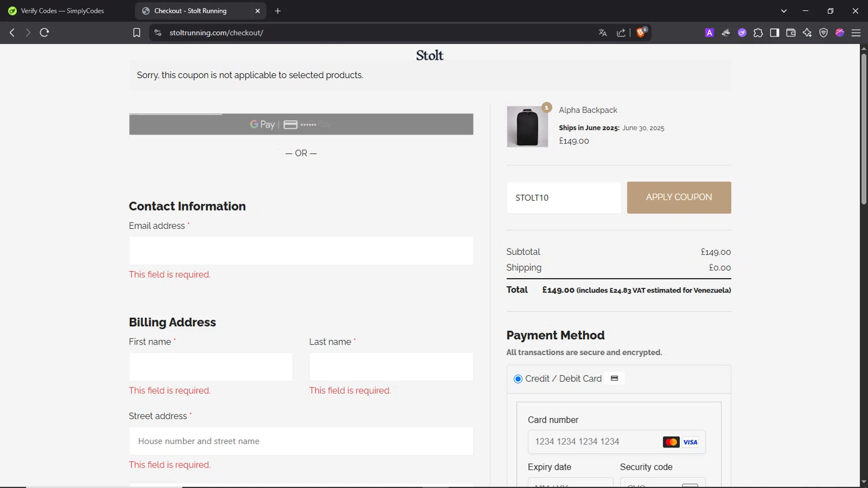Reload the checkout page
This screenshot has width=868, height=488.
click(x=45, y=33)
